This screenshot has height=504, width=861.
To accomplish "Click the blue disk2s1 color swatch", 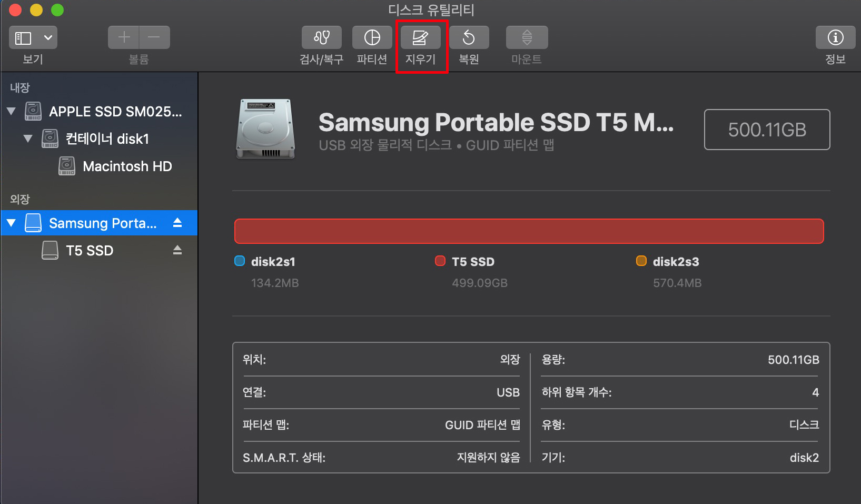I will point(240,261).
